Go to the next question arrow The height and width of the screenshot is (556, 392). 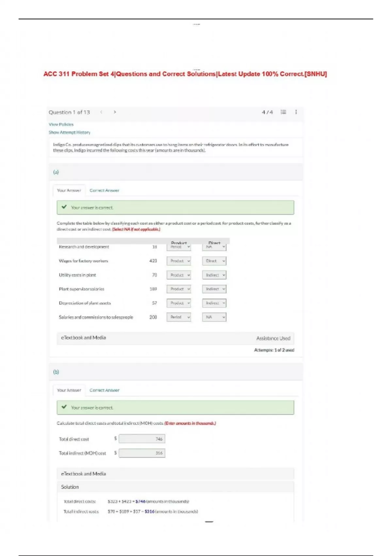pyautogui.click(x=115, y=112)
